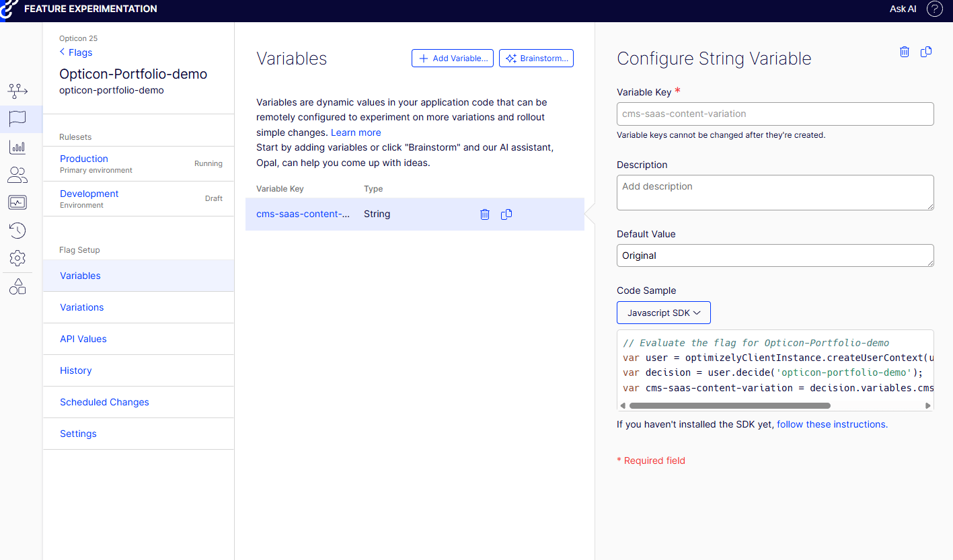Open Settings using the gear sidebar icon
The width and height of the screenshot is (953, 560).
[17, 258]
